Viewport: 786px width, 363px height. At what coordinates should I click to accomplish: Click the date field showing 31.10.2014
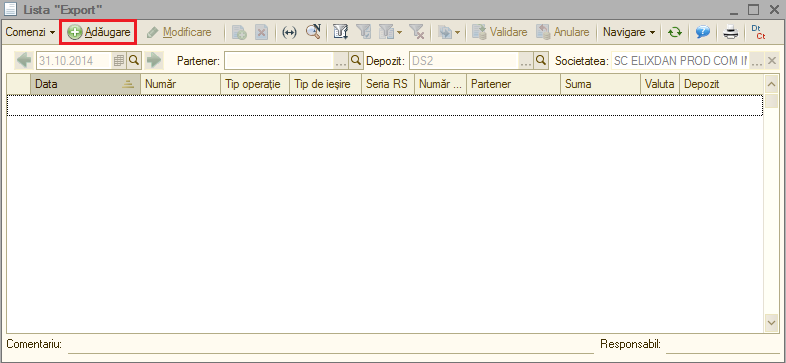(x=74, y=61)
